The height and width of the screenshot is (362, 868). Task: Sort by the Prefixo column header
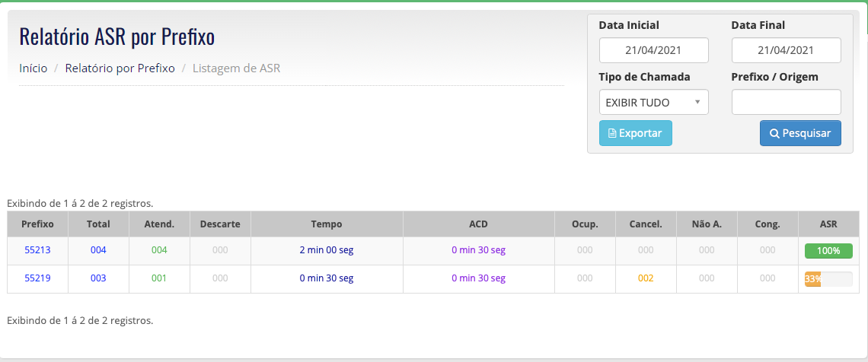pyautogui.click(x=37, y=224)
